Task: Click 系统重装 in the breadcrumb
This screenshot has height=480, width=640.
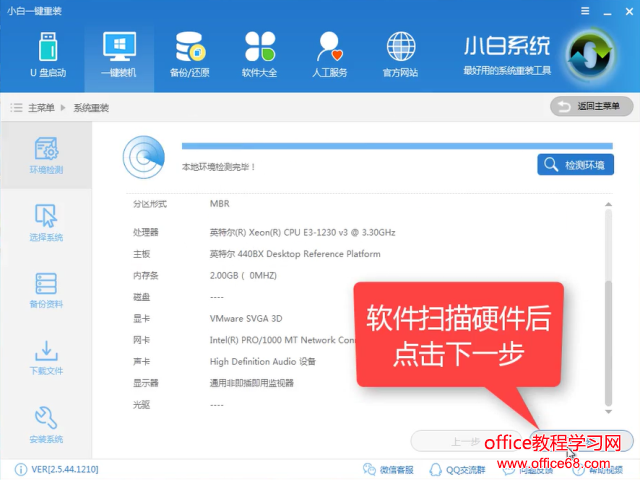Action: [x=91, y=108]
